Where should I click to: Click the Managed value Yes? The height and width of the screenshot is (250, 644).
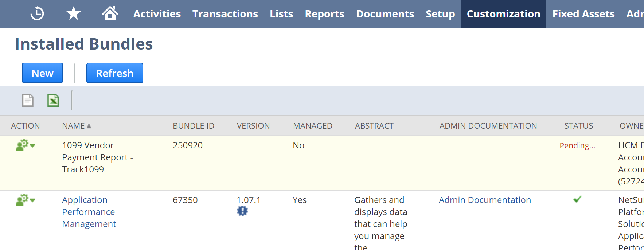(300, 200)
